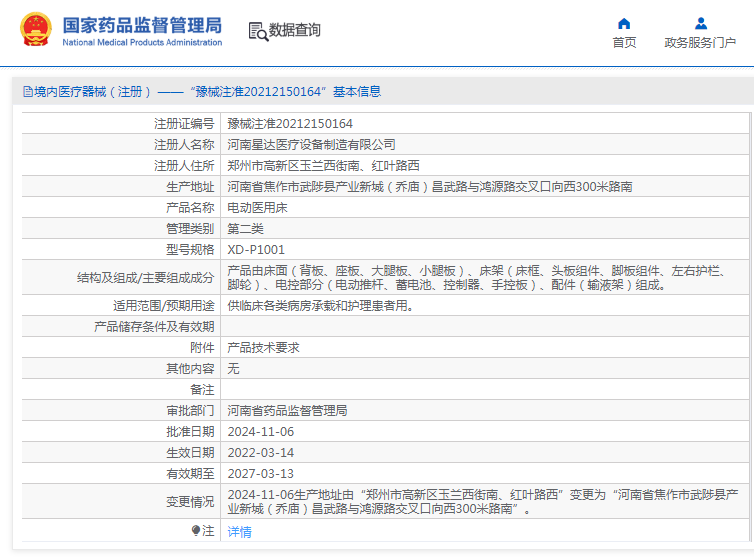Viewport: 754px width, 558px height.
Task: Click the national emblem logo
Action: point(36,29)
